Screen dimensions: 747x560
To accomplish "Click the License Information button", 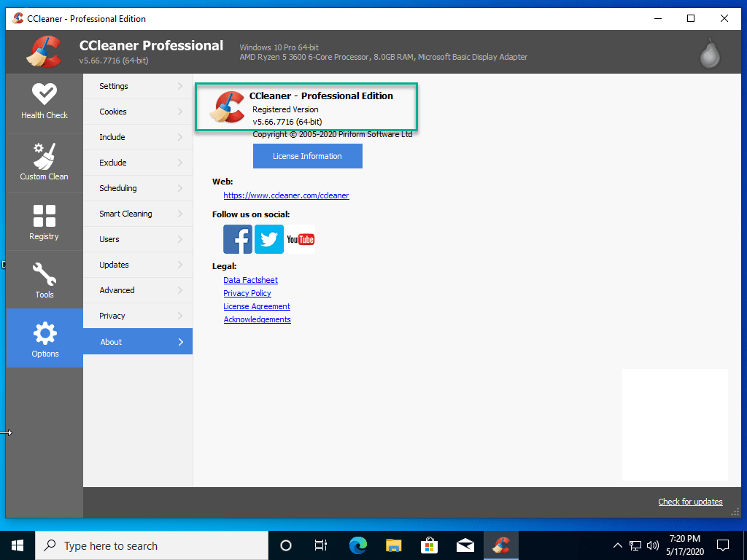I will 307,156.
